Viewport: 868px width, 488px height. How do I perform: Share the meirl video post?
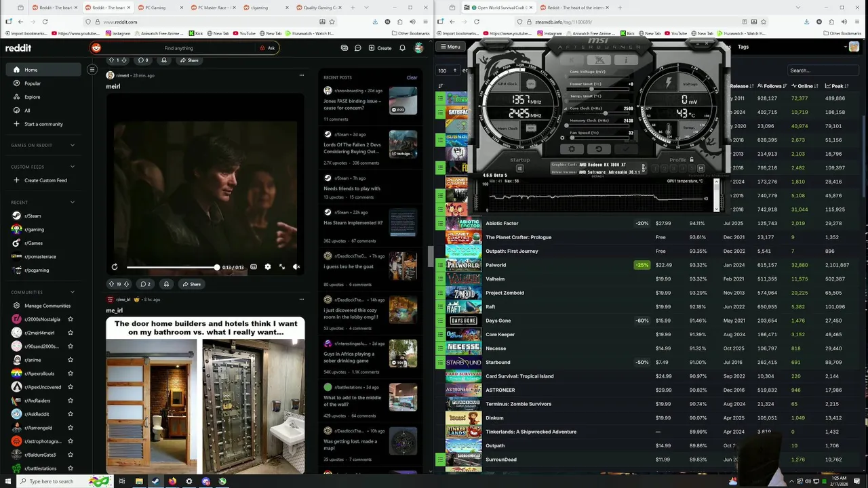coord(191,284)
